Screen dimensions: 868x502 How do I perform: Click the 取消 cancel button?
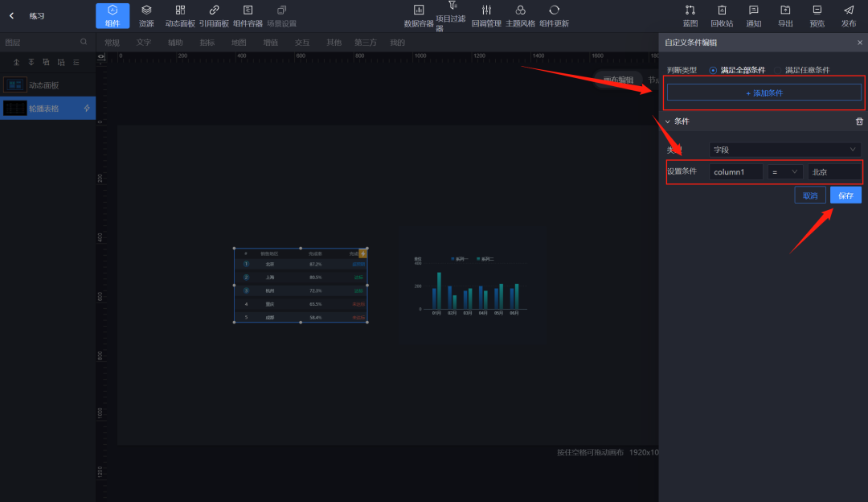click(x=810, y=195)
